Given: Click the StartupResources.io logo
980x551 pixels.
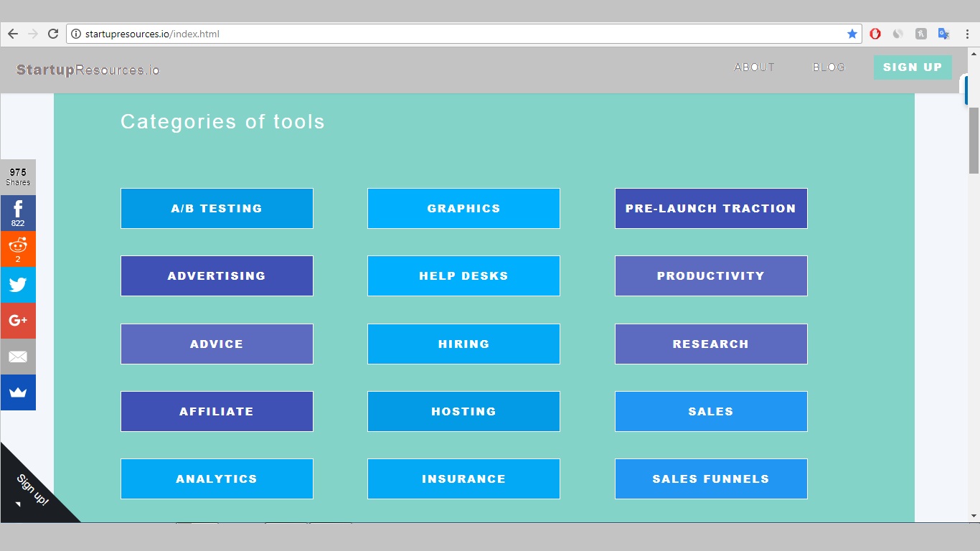Looking at the screenshot, I should 88,70.
